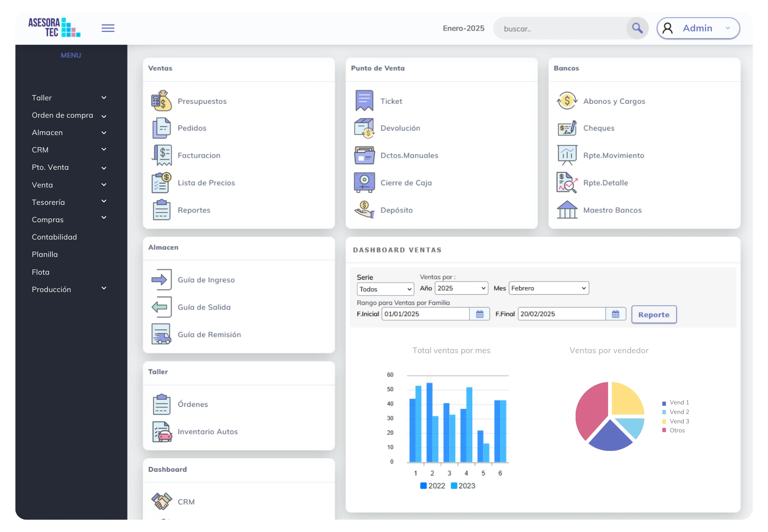Select Flota in the sidebar menu
Screen dimensions: 768x532
[41, 272]
